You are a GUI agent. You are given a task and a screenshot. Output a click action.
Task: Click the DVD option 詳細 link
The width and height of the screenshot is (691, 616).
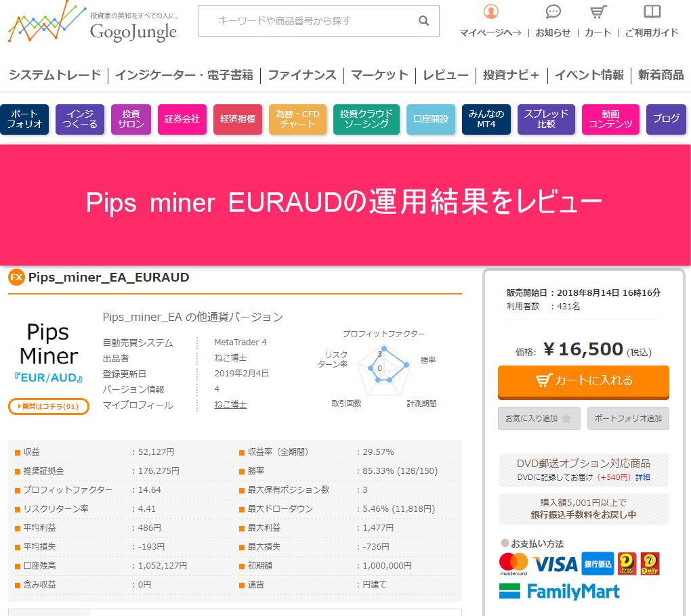[x=642, y=477]
